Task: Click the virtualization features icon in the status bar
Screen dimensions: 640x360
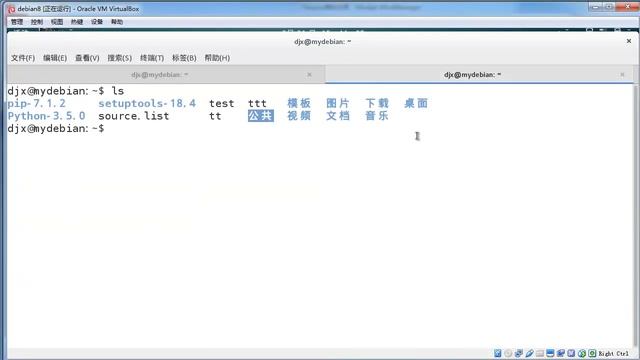Action: pyautogui.click(x=571, y=353)
